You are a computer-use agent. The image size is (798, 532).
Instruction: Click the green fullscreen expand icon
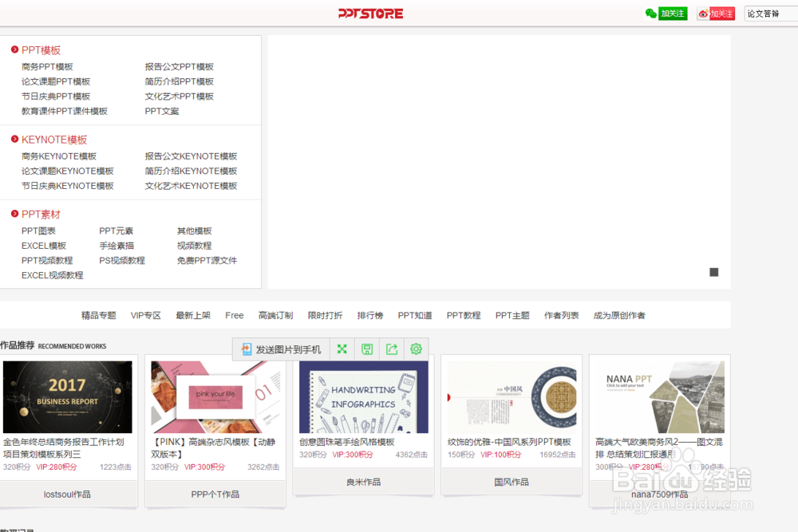click(x=342, y=349)
